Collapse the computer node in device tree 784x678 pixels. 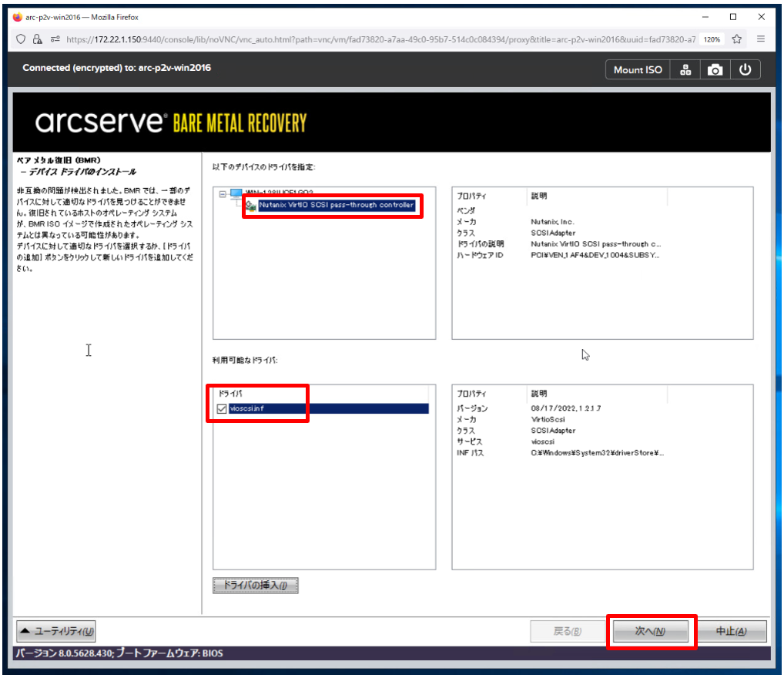pos(223,193)
